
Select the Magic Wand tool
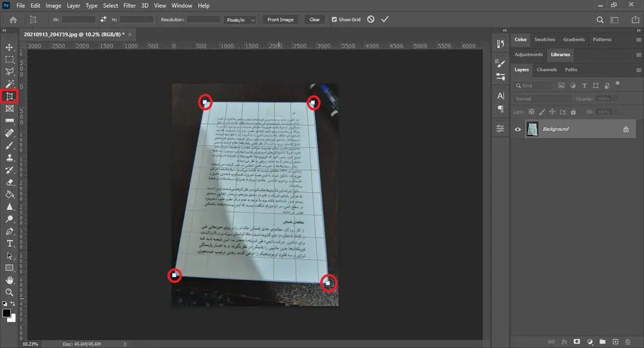coord(10,84)
